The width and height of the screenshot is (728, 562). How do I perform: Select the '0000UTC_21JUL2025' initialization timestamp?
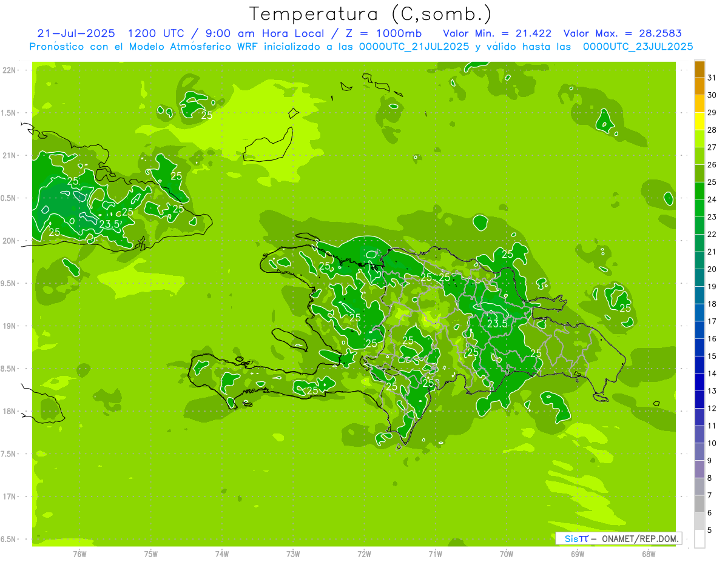414,47
